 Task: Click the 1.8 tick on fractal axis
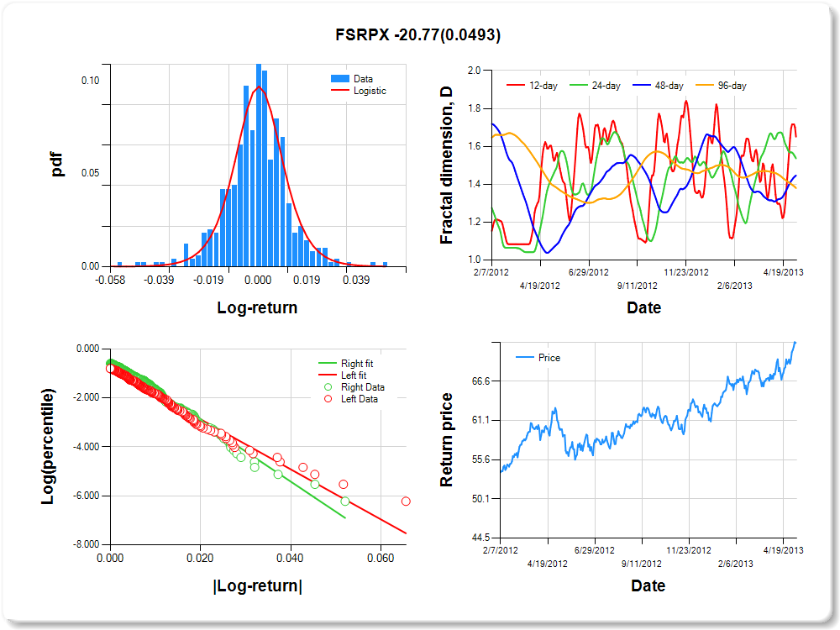[x=474, y=108]
